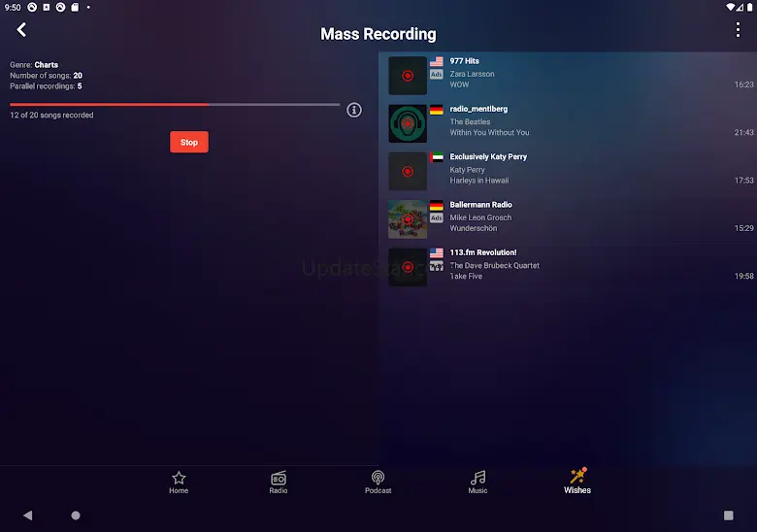Click song Within You Without You

click(489, 132)
